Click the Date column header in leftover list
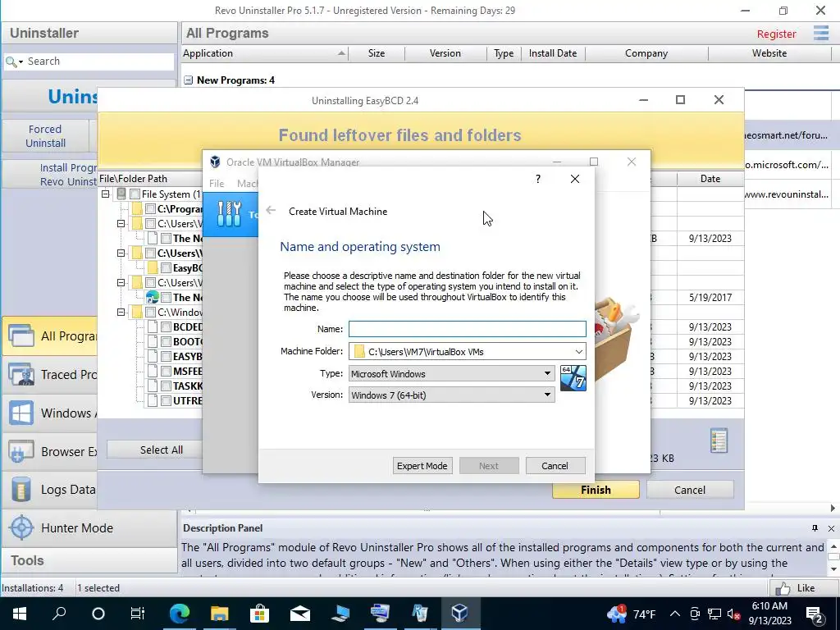Screen dimensions: 840x630 (x=710, y=179)
